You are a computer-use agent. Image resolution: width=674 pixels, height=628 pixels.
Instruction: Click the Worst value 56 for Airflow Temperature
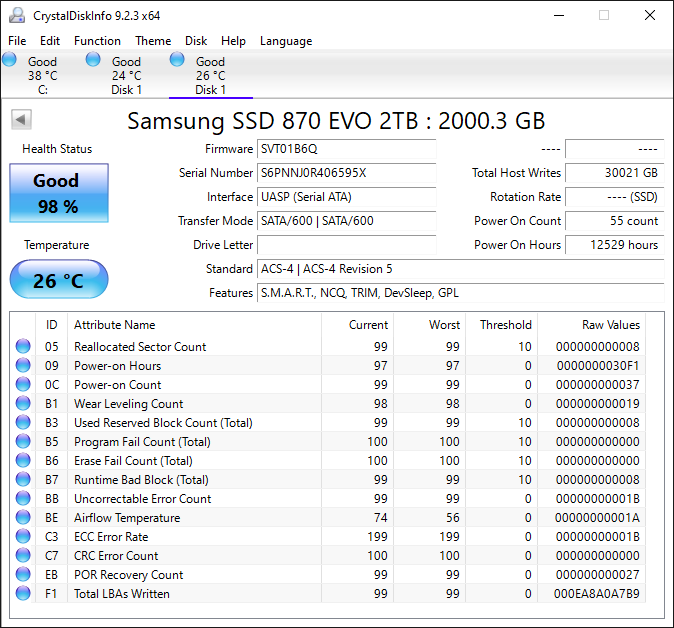pos(453,518)
